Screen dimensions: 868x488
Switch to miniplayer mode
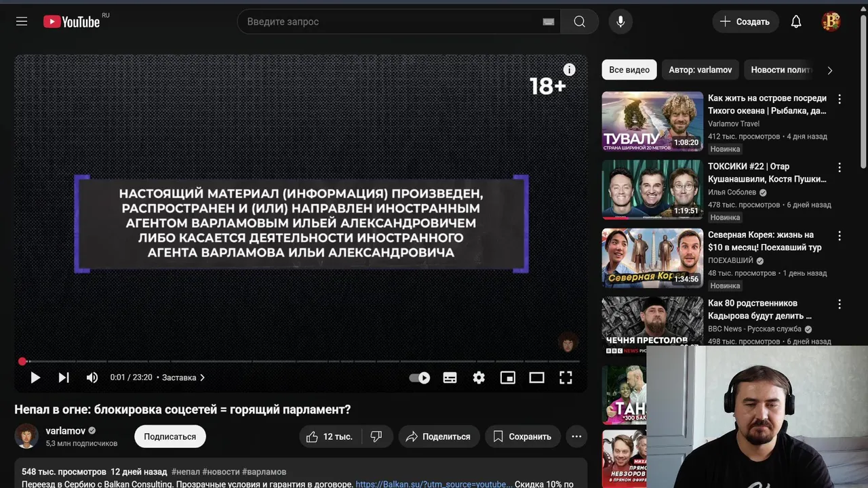508,378
